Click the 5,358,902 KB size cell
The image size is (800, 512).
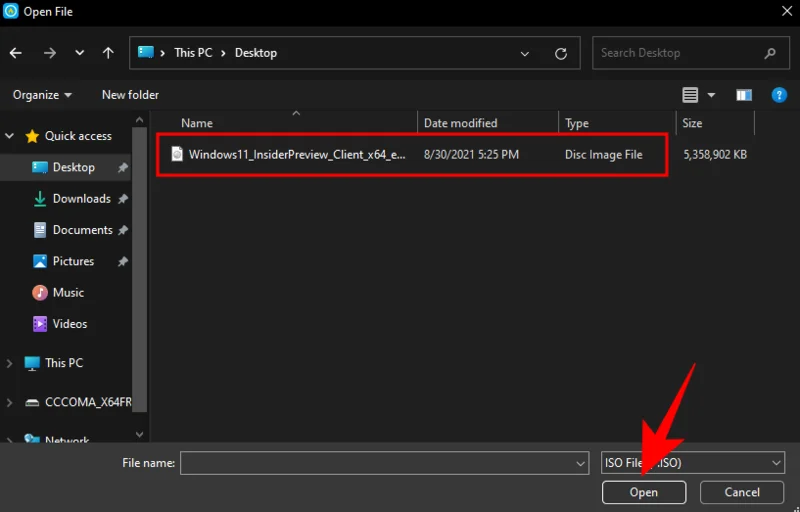point(714,155)
